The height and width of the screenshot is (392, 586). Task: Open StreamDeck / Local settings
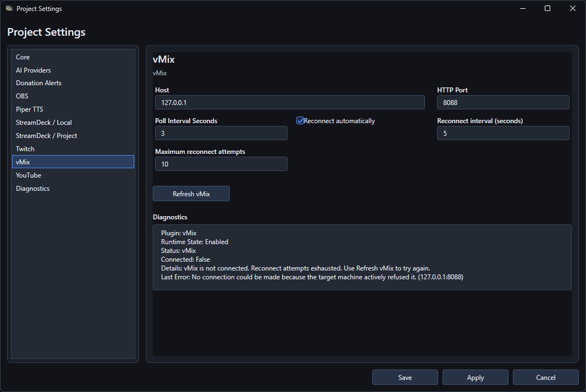[73, 122]
